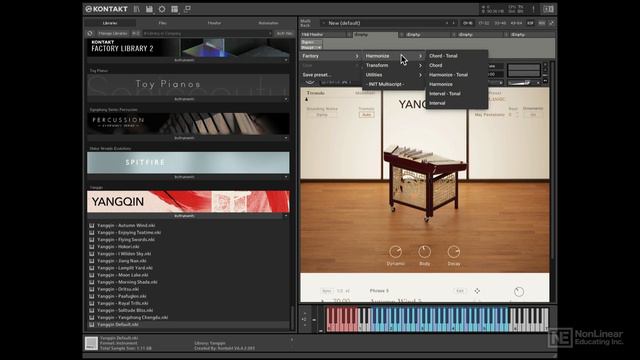Open the workspace view layout icon
The image size is (640, 360).
coord(175,9)
